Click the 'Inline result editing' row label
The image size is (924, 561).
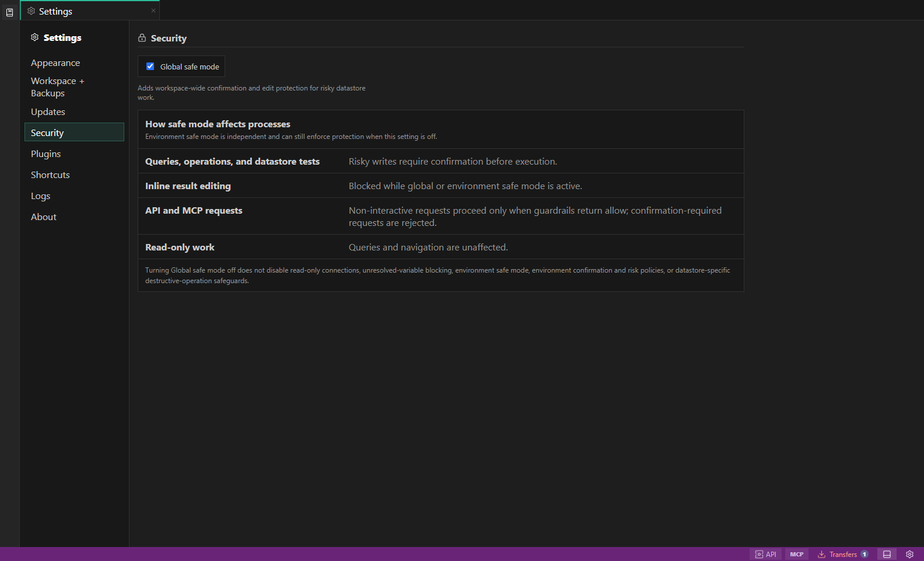pos(188,186)
